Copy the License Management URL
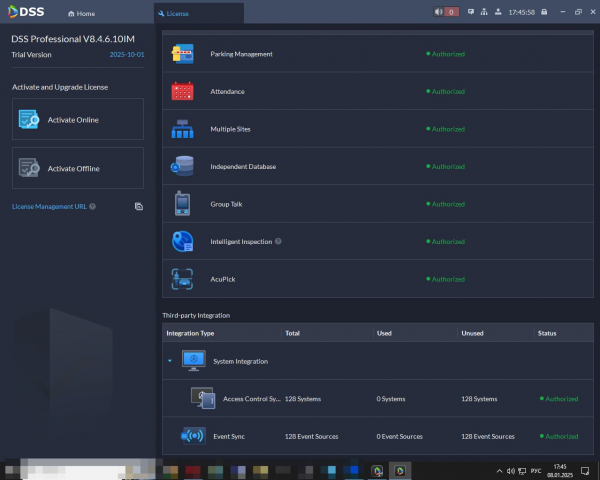The image size is (600, 480). (x=139, y=207)
